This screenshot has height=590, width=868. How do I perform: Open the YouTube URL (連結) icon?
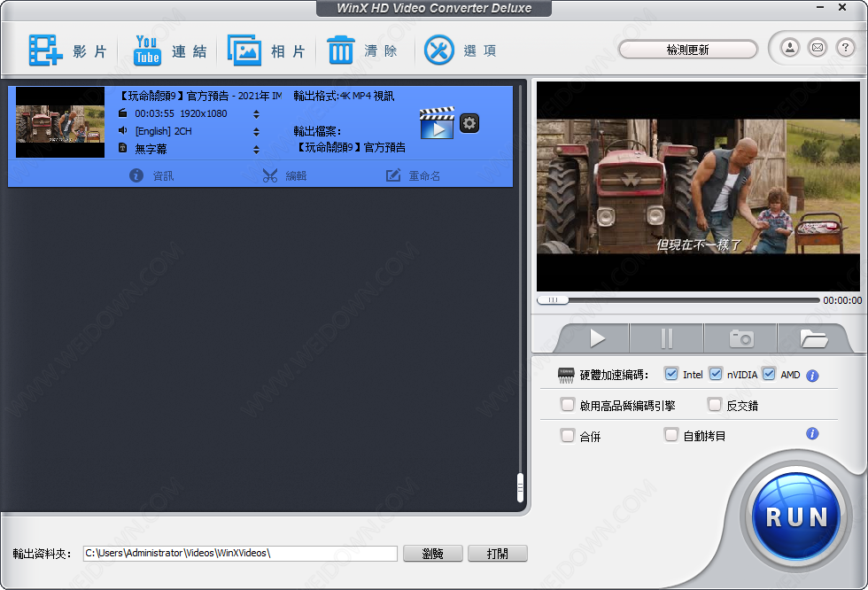[147, 50]
